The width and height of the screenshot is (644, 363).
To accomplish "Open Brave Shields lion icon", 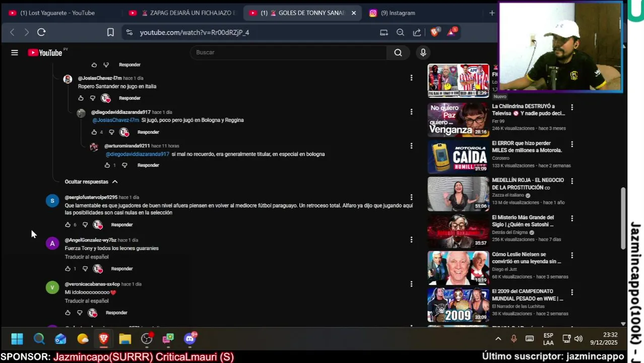I will click(x=435, y=32).
